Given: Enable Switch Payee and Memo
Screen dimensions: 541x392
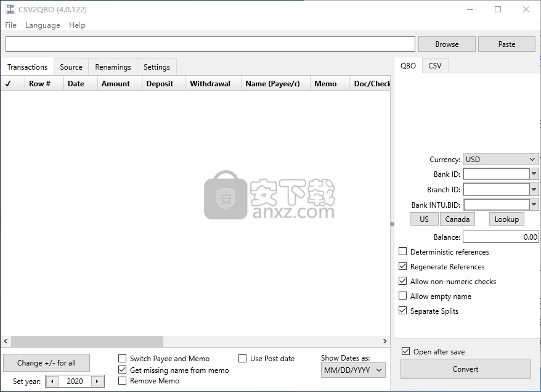Looking at the screenshot, I should (x=122, y=359).
